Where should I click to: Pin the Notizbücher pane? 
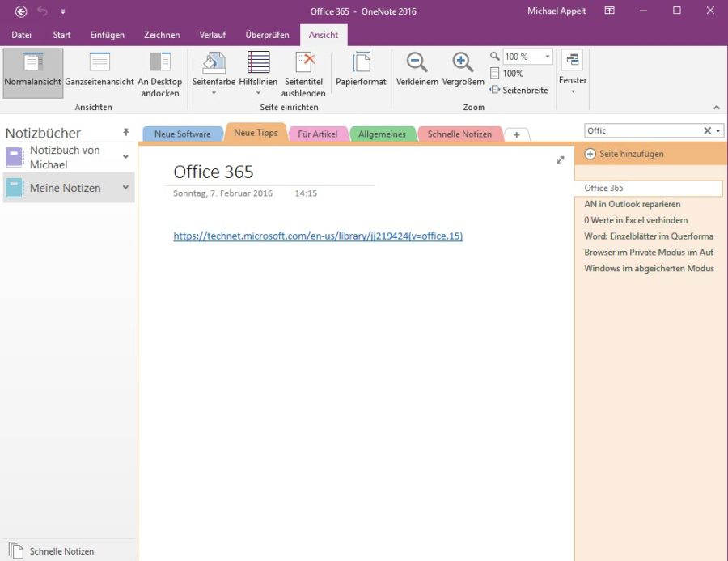pyautogui.click(x=126, y=132)
